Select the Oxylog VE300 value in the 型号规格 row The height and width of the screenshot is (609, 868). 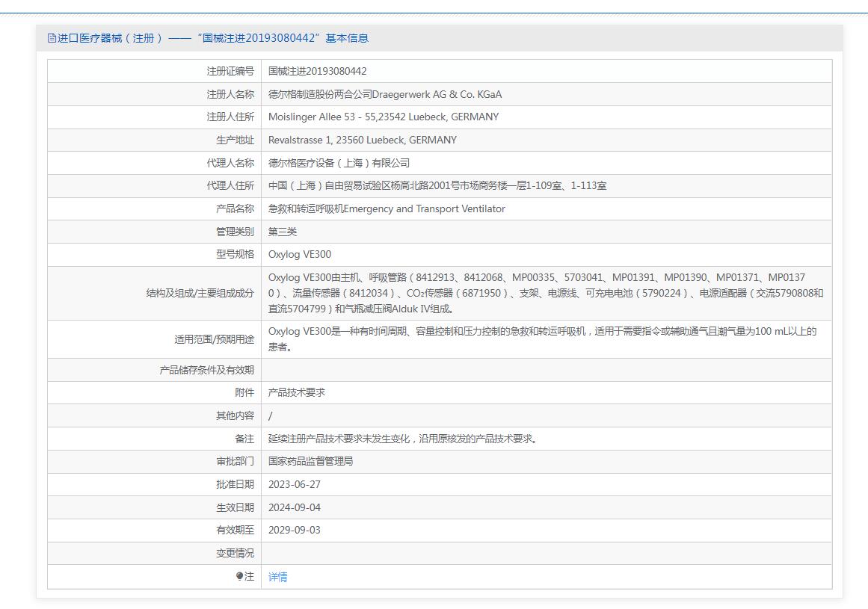pos(299,254)
